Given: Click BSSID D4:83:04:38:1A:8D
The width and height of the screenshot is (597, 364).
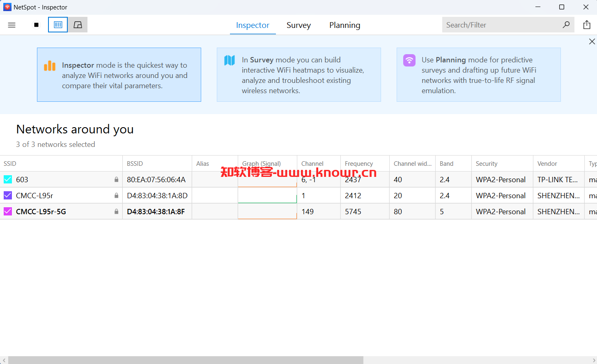Looking at the screenshot, I should click(x=157, y=195).
